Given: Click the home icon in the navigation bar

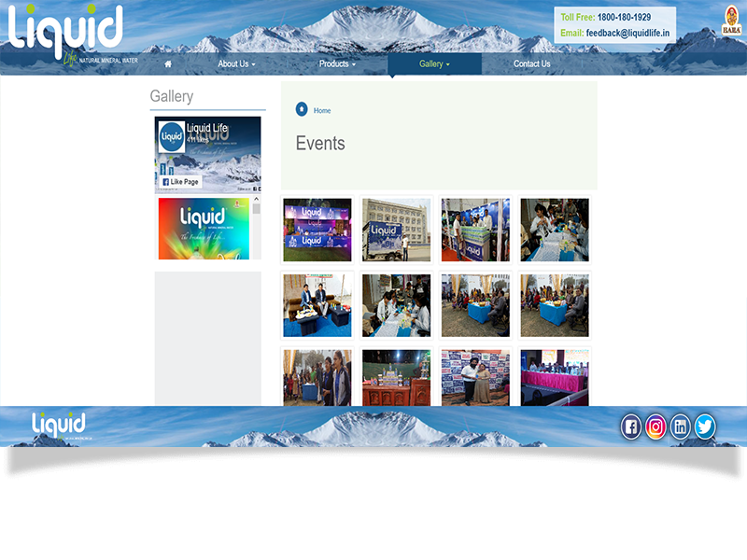Looking at the screenshot, I should coord(168,63).
